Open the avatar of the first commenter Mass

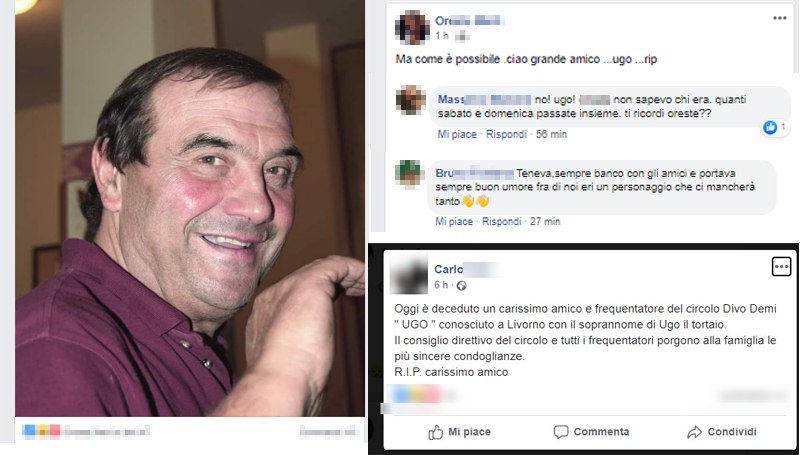[x=411, y=100]
